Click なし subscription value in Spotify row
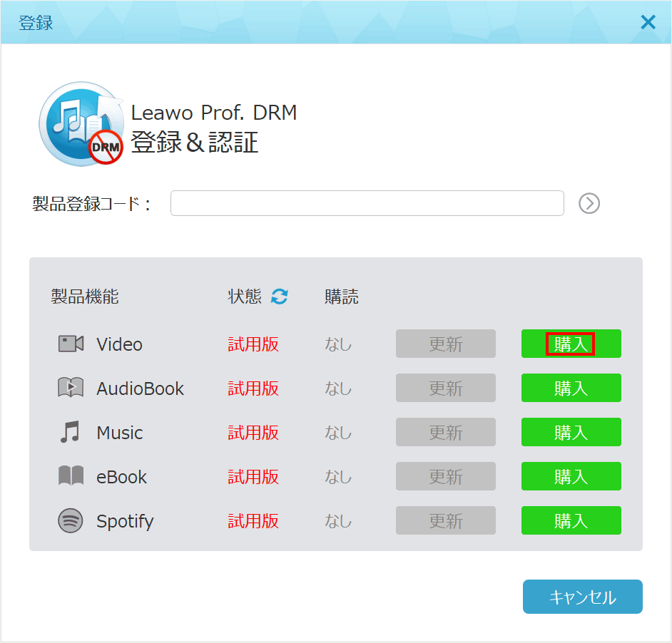 (338, 521)
